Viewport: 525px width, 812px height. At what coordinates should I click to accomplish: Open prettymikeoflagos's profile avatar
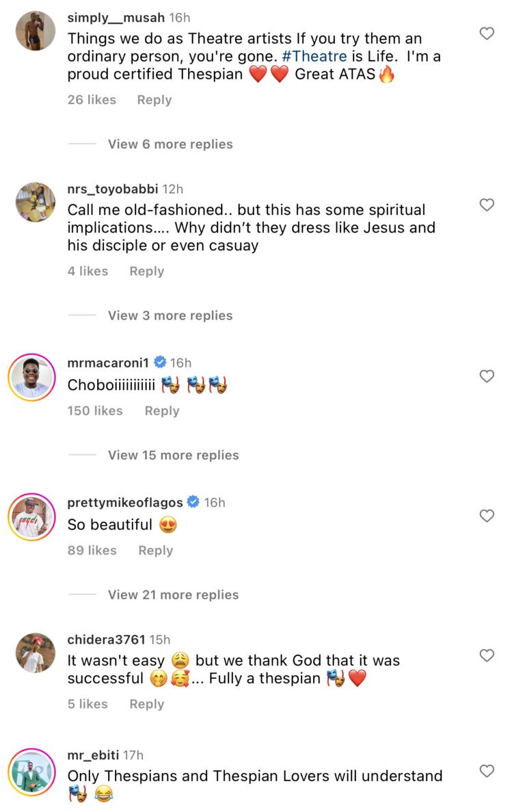coord(32,516)
